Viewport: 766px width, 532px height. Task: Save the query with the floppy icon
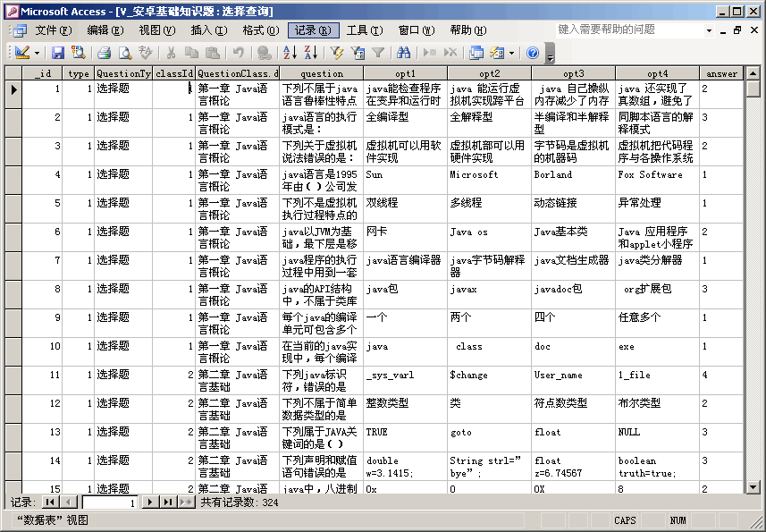click(58, 52)
